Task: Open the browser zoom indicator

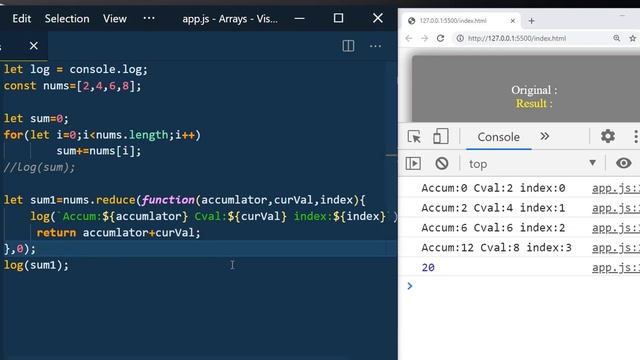Action: [x=616, y=38]
